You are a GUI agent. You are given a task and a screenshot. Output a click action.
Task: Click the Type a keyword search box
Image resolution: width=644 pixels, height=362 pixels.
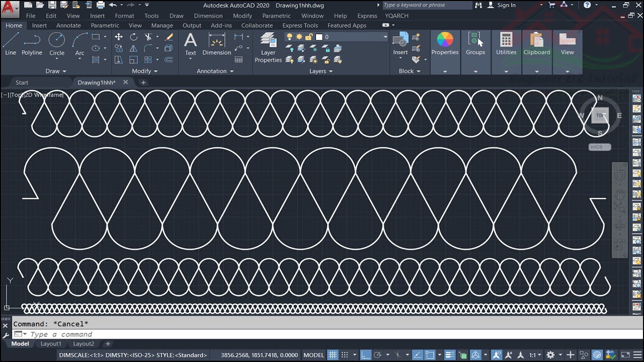(427, 5)
